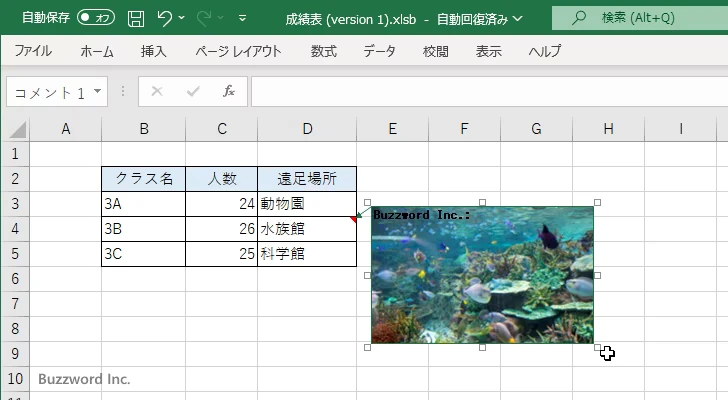Open the ヘルプ tab
The image size is (728, 400).
[x=545, y=51]
